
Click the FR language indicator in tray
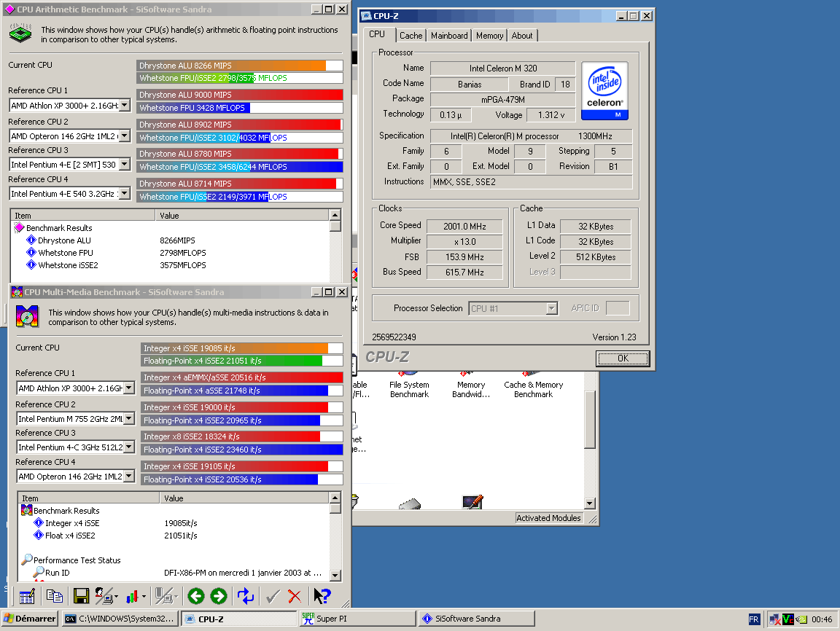point(754,619)
